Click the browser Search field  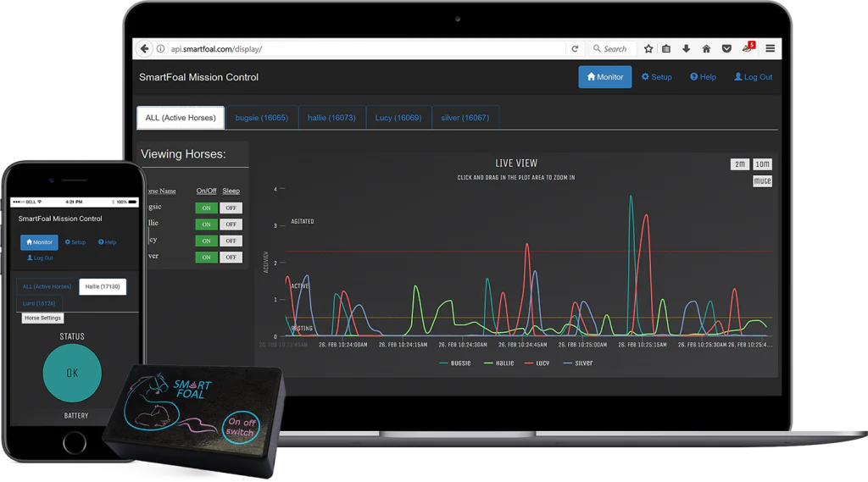(619, 49)
